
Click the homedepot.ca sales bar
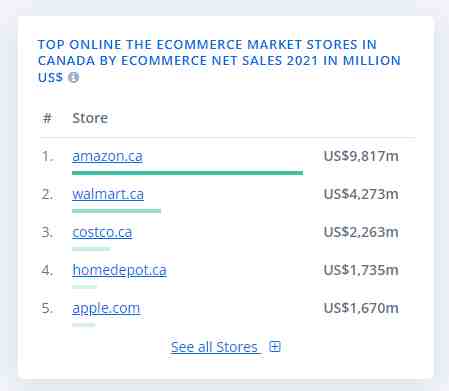click(84, 287)
